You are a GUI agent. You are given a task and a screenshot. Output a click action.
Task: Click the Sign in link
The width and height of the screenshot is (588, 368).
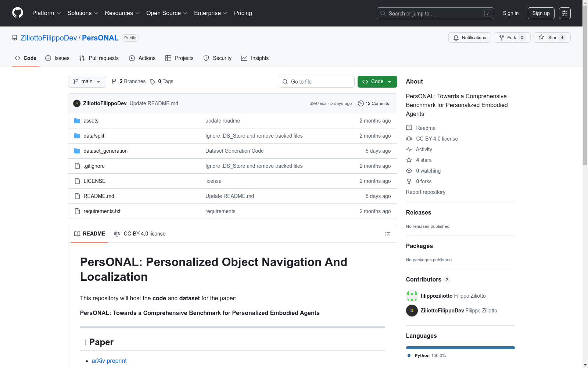pos(511,13)
